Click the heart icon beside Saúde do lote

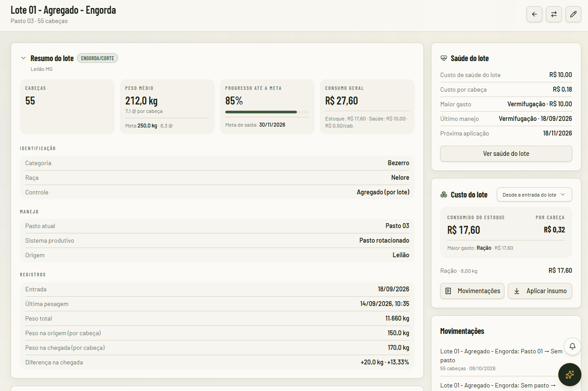point(444,58)
